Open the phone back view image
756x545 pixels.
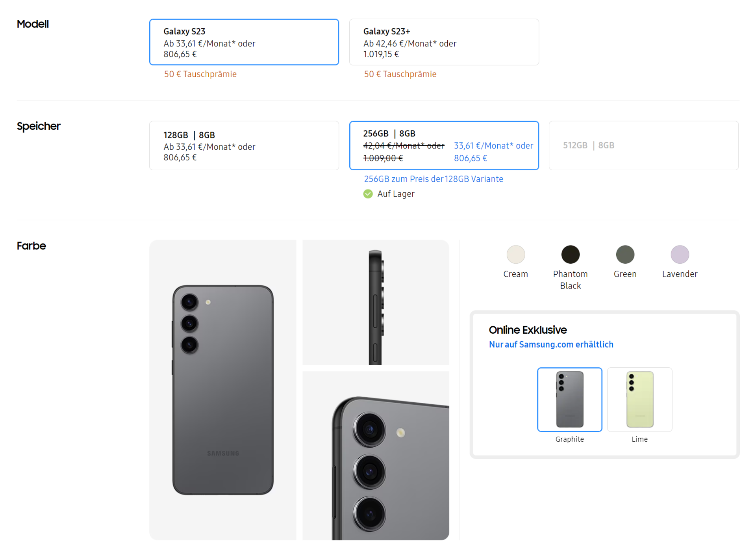point(223,390)
